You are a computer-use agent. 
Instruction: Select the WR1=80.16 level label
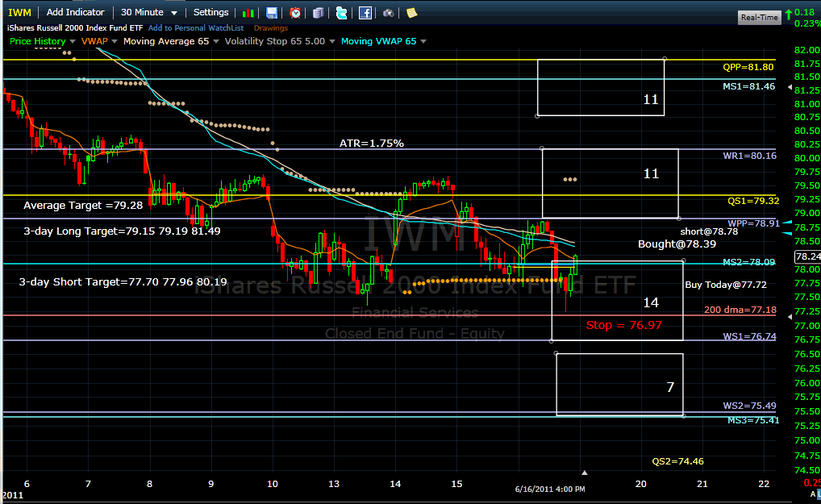(x=750, y=156)
